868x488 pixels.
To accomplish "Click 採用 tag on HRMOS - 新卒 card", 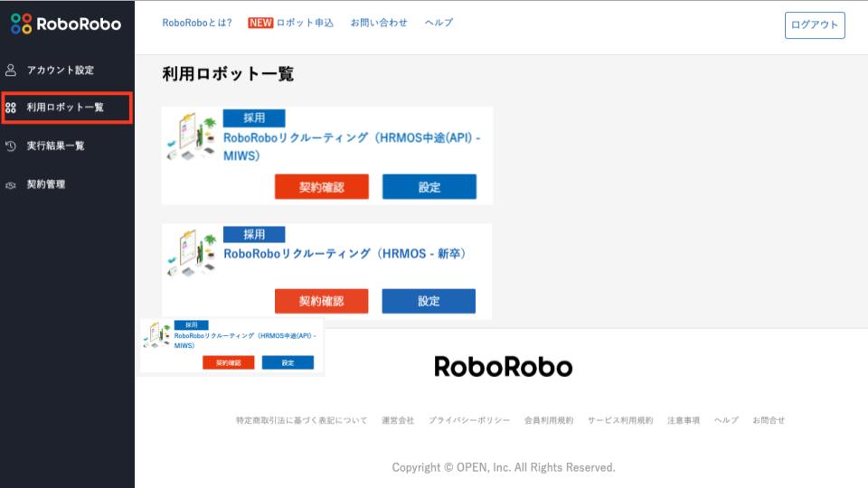I will (254, 235).
